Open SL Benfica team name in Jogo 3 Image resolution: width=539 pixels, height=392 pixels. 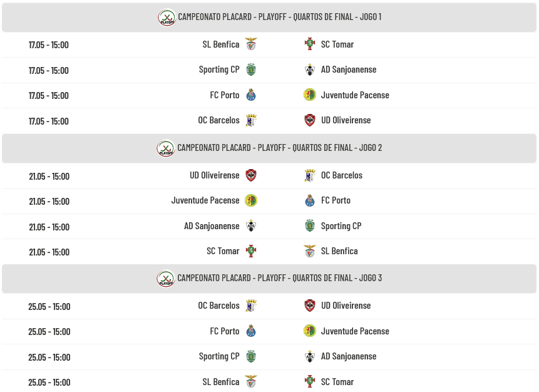pyautogui.click(x=221, y=382)
